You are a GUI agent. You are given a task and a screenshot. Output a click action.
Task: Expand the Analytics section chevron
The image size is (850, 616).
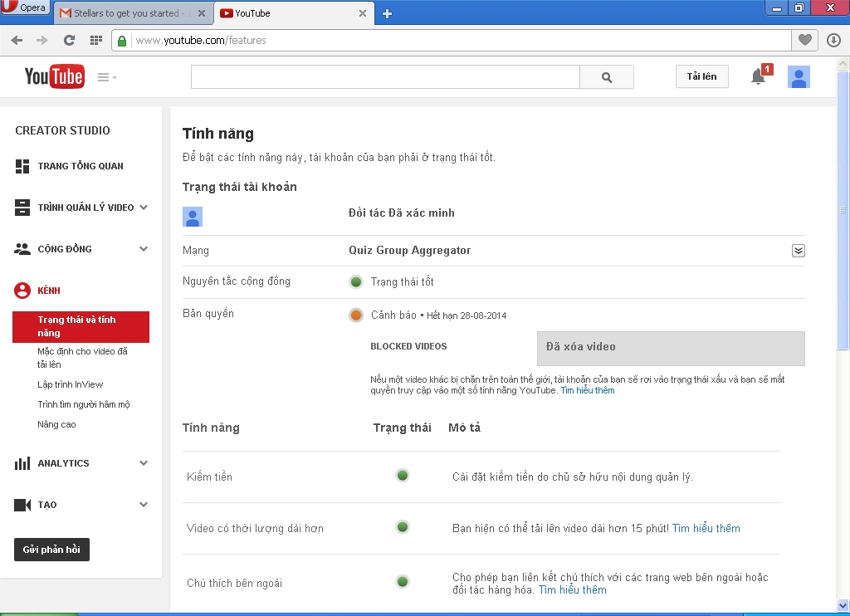click(144, 463)
